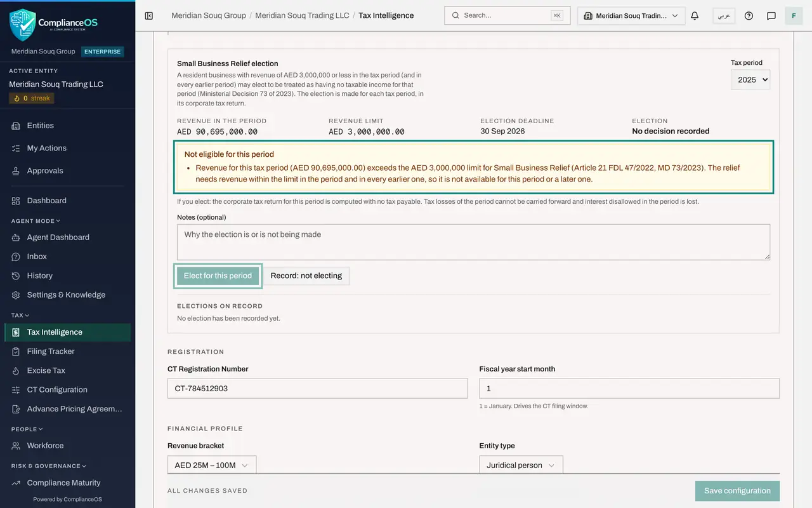
Task: Click the Fiscal year start month field
Action: [629, 389]
